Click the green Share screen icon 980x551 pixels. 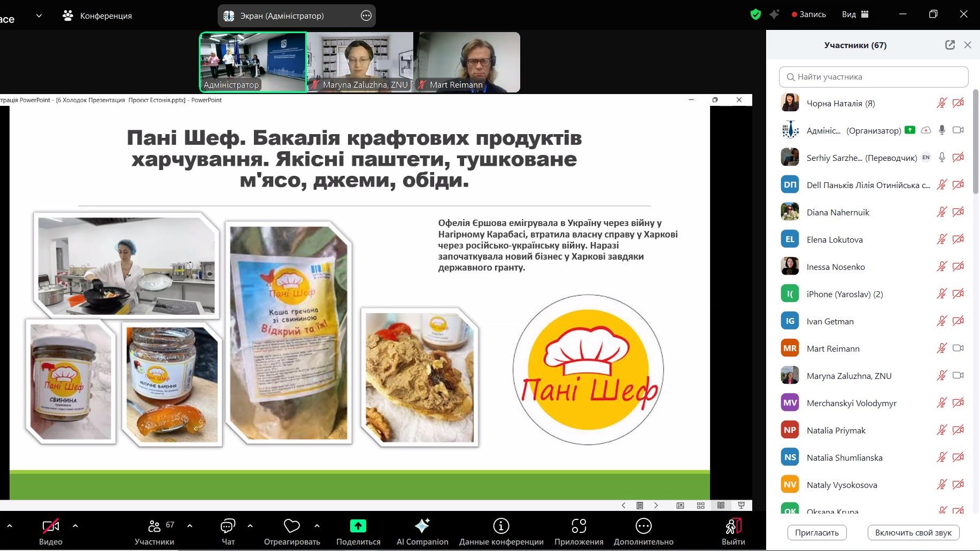[358, 526]
